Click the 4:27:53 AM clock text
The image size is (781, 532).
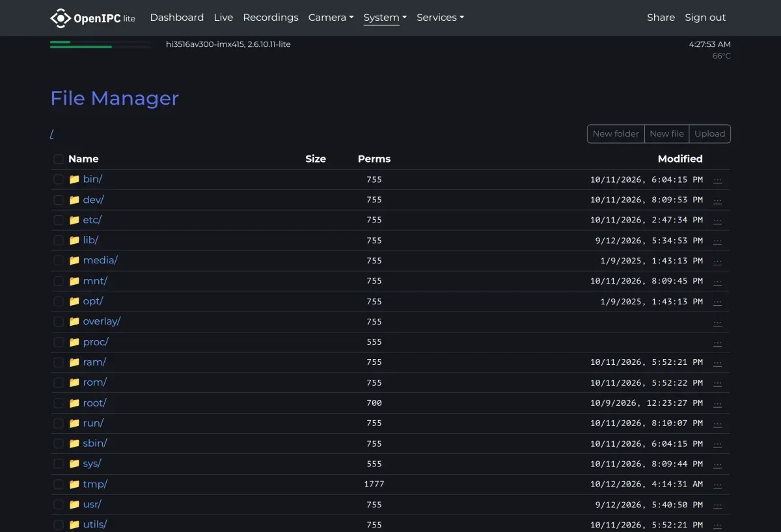(x=710, y=44)
